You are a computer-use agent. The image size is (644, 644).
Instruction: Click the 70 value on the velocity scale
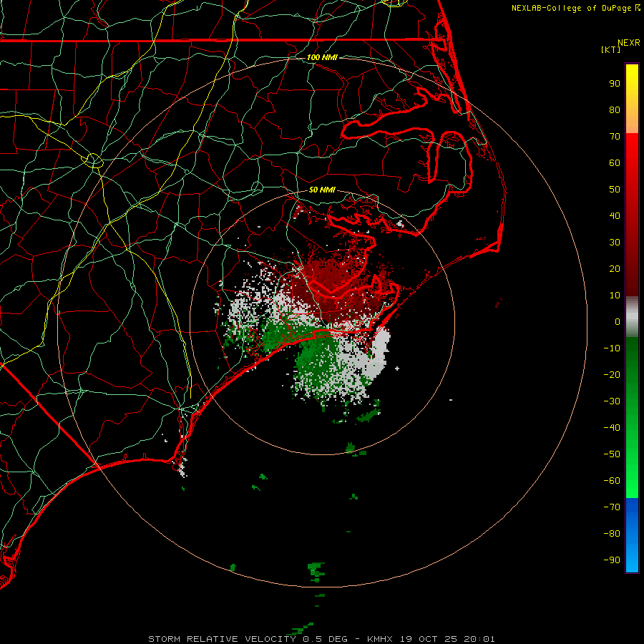(615, 137)
